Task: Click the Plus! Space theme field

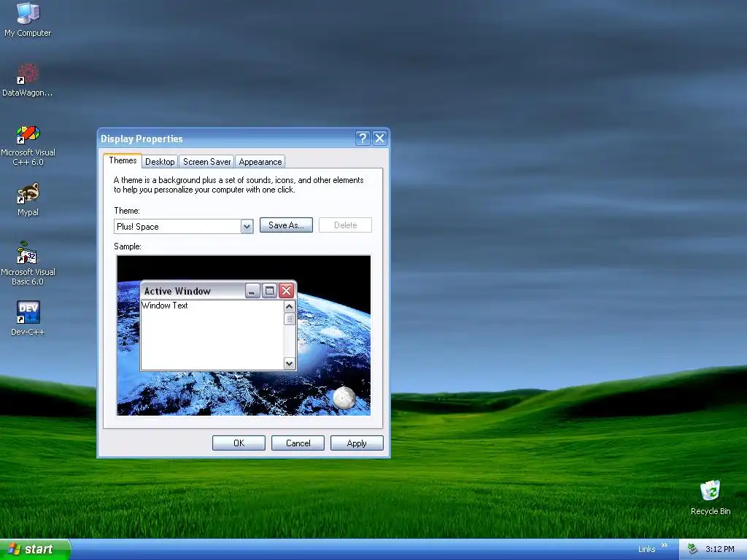Action: click(183, 227)
